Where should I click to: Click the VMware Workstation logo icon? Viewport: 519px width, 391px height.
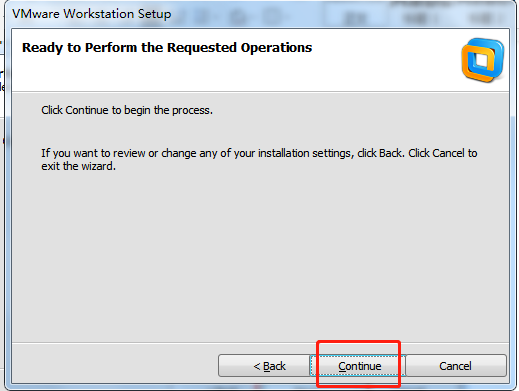(x=483, y=60)
